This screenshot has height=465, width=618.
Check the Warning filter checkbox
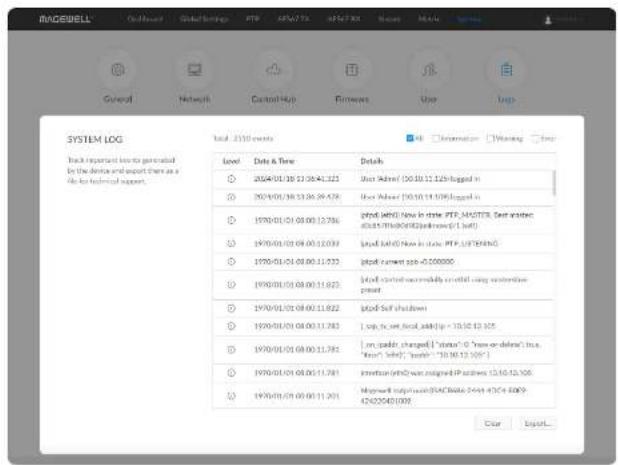coord(490,138)
